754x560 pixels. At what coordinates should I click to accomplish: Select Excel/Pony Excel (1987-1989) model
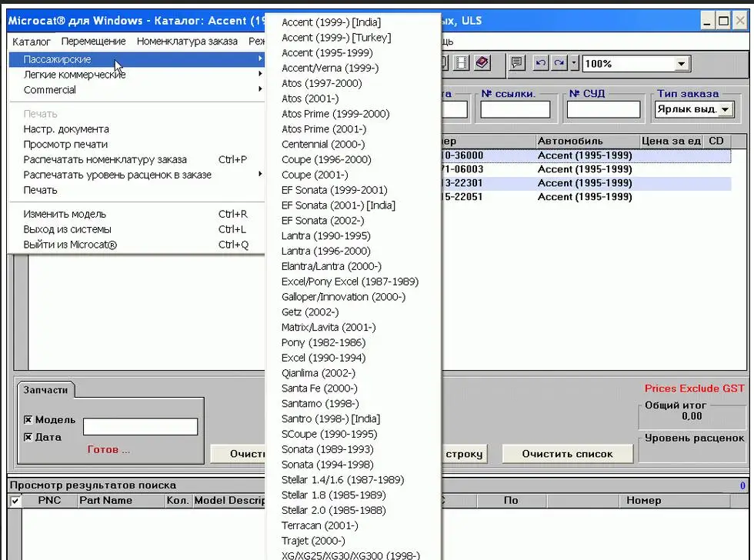click(353, 282)
